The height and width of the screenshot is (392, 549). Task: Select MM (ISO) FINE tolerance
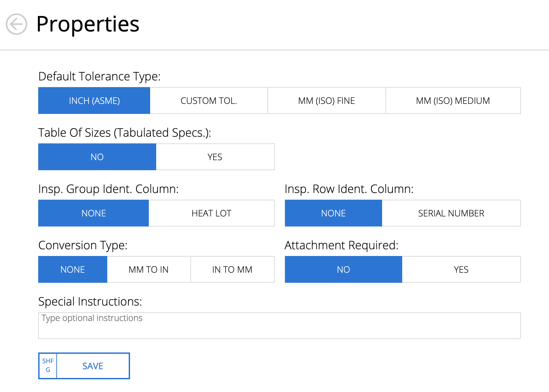pyautogui.click(x=326, y=101)
